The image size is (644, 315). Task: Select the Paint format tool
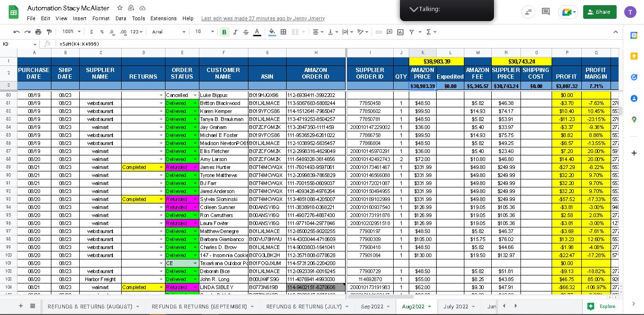point(49,32)
